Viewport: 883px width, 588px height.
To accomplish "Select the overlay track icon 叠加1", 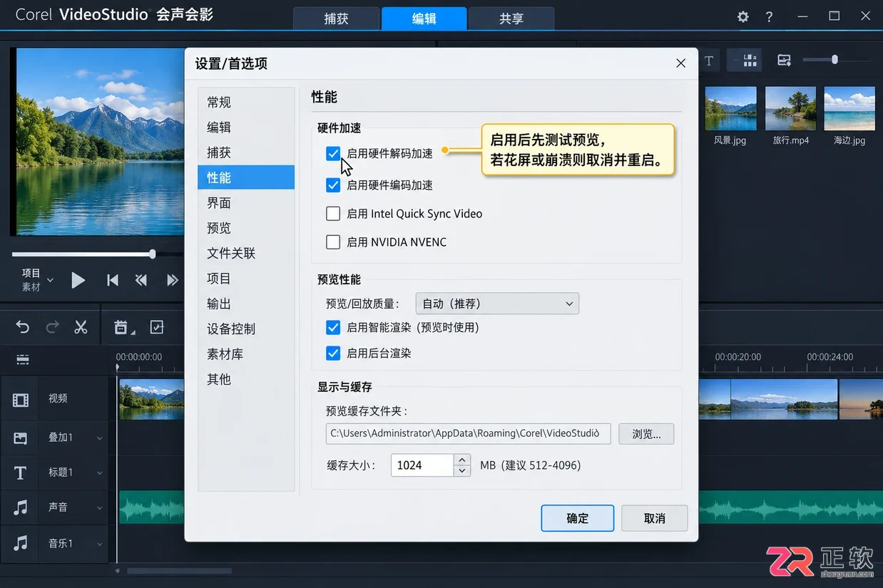I will [x=21, y=438].
